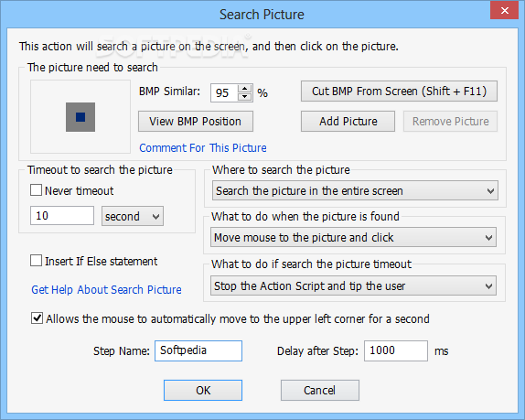Open Get Help About Search Picture link
Screen dimensions: 525x420
(106, 289)
